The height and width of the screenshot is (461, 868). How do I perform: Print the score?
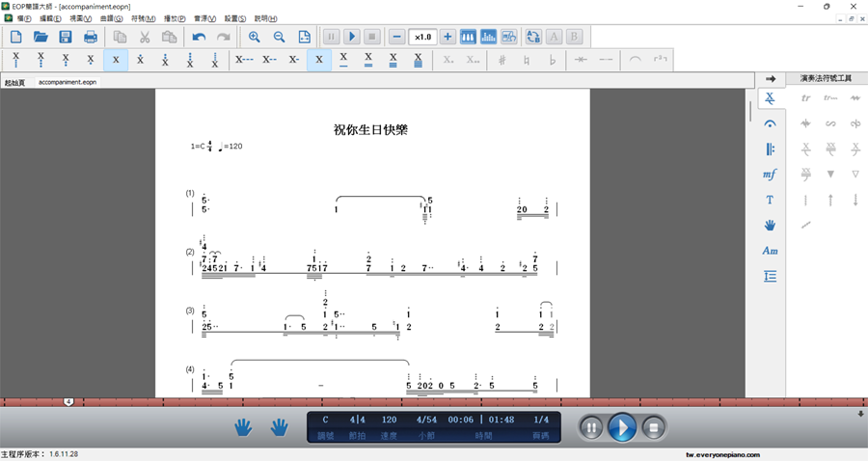pos(91,37)
